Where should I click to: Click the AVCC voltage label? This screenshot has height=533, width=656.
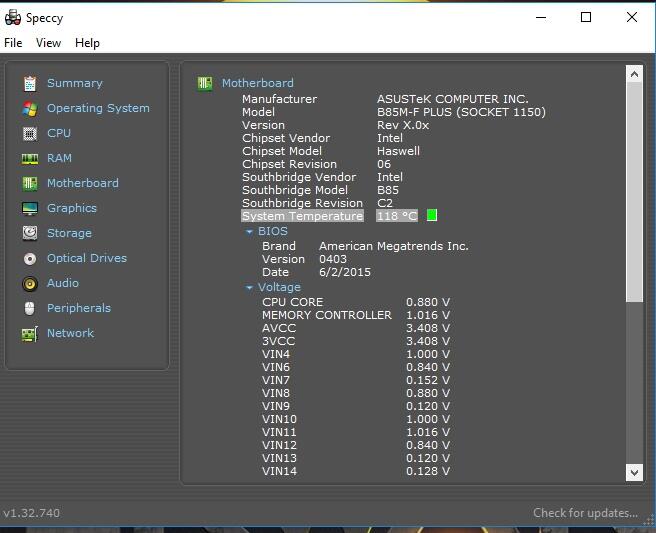[x=279, y=328]
